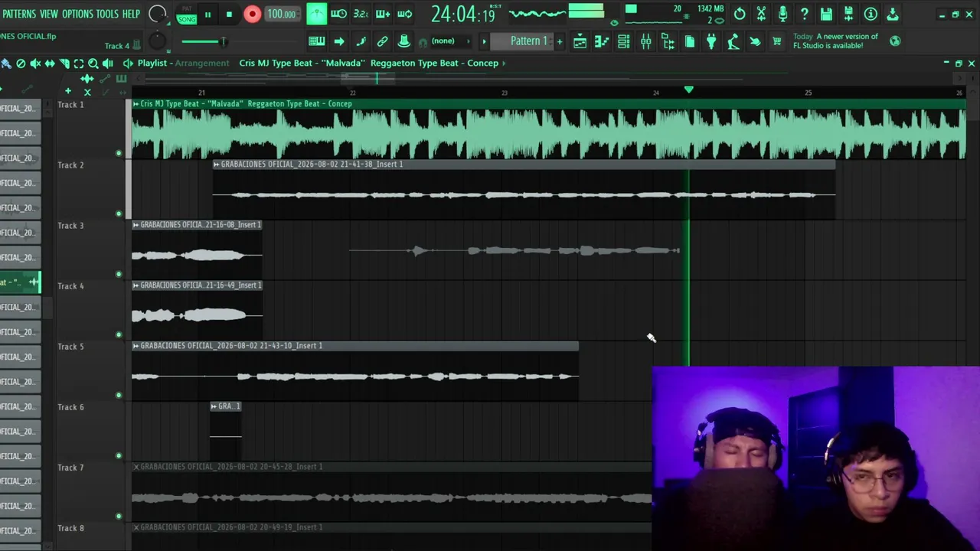The image size is (980, 551).
Task: Open Playlist options arrow before Playlist title
Action: (128, 64)
